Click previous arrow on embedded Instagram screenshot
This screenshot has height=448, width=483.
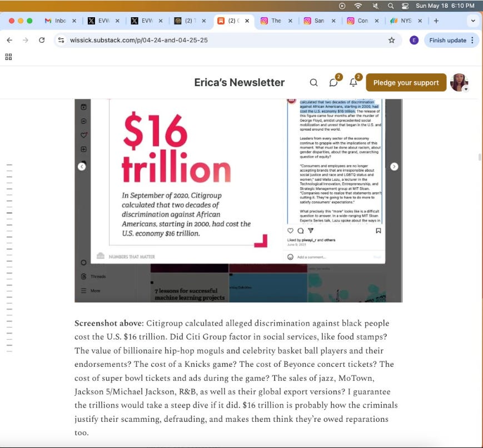click(x=82, y=166)
